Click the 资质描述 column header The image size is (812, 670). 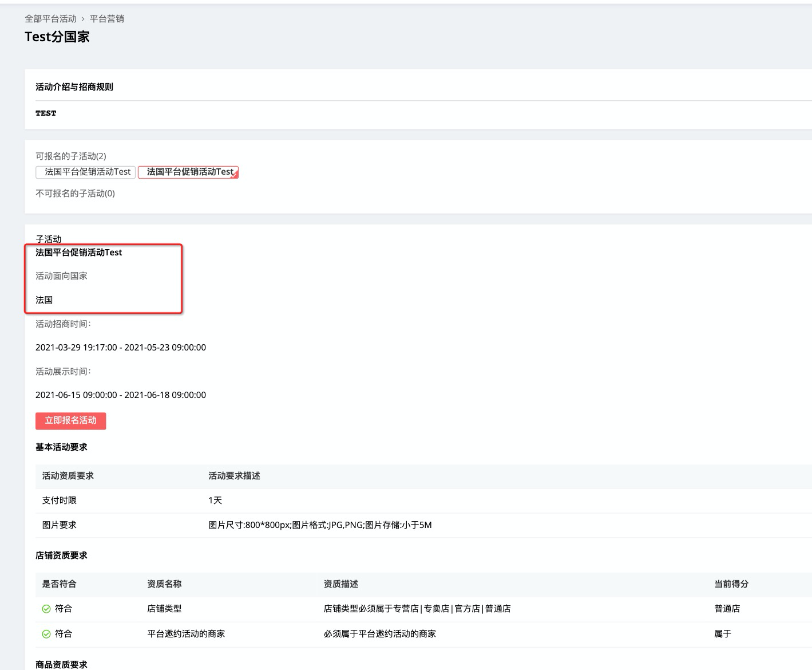point(341,584)
